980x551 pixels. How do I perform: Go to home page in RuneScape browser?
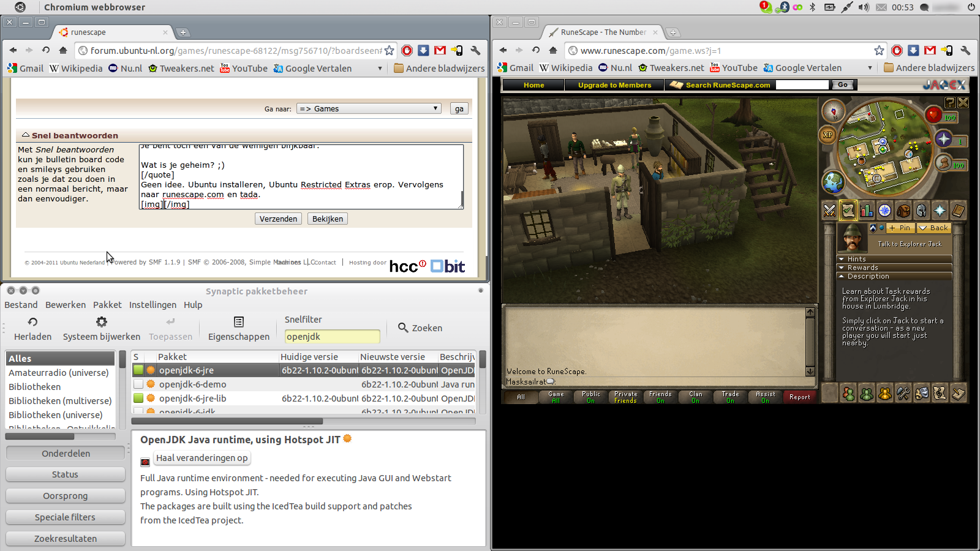[552, 50]
